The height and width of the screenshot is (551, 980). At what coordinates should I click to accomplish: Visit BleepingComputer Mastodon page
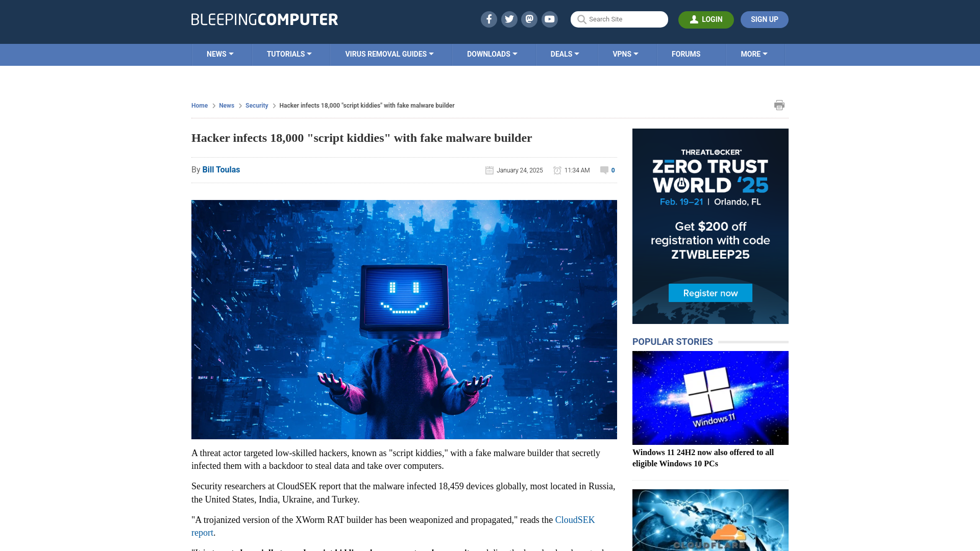pos(530,19)
